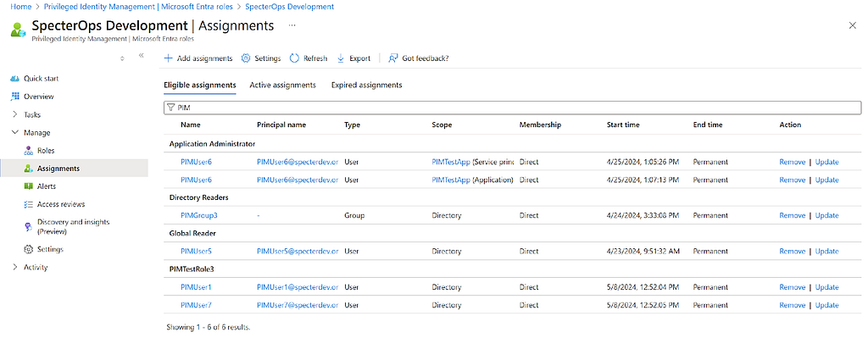Update PIMUser6 Application scope assignment
The height and width of the screenshot is (349, 868).
827,180
